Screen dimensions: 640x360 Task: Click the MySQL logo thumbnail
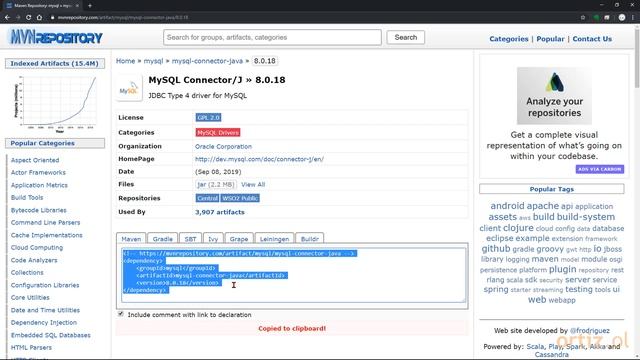pyautogui.click(x=129, y=88)
